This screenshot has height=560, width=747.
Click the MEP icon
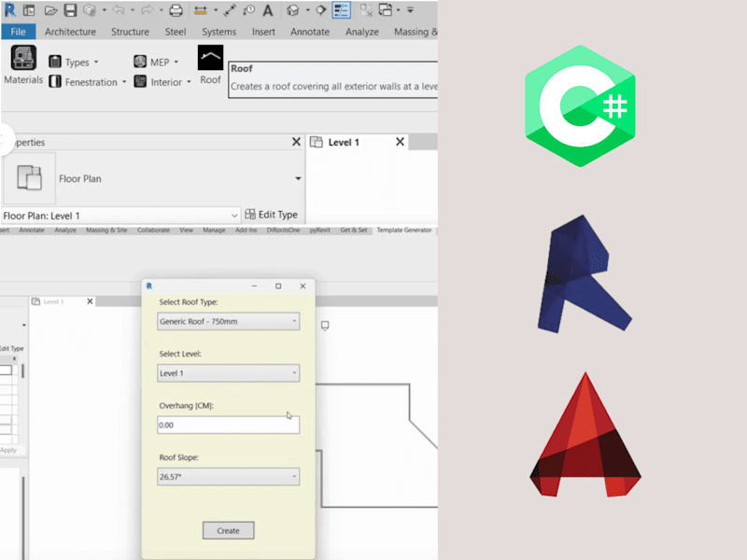click(140, 62)
